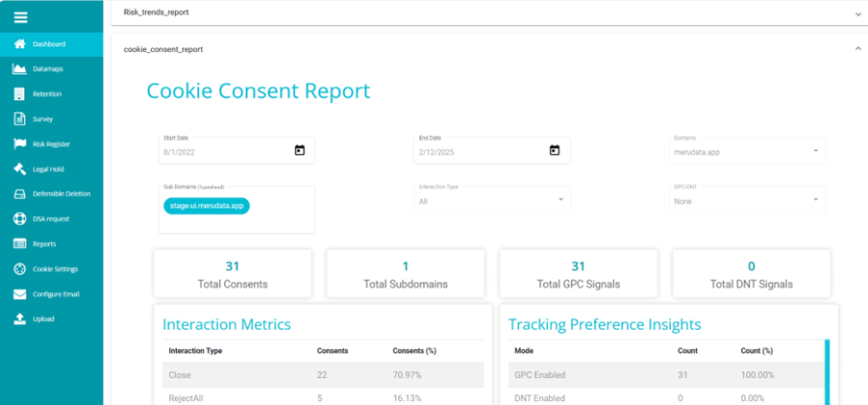868x405 pixels.
Task: Click the DNT Enabled row
Action: pyautogui.click(x=666, y=398)
